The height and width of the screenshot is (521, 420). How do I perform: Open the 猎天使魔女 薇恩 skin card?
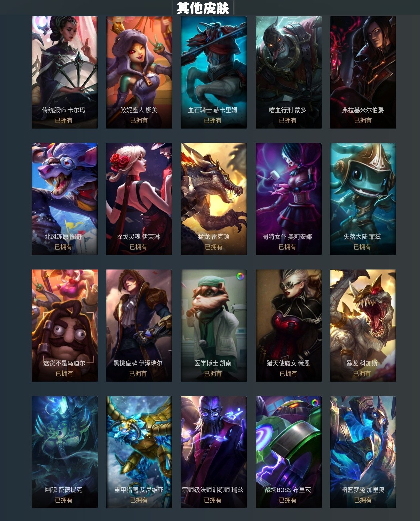289,325
